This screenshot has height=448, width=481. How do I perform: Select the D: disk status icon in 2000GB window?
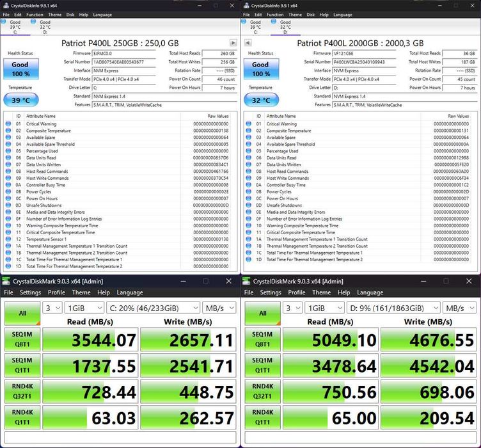[x=274, y=22]
